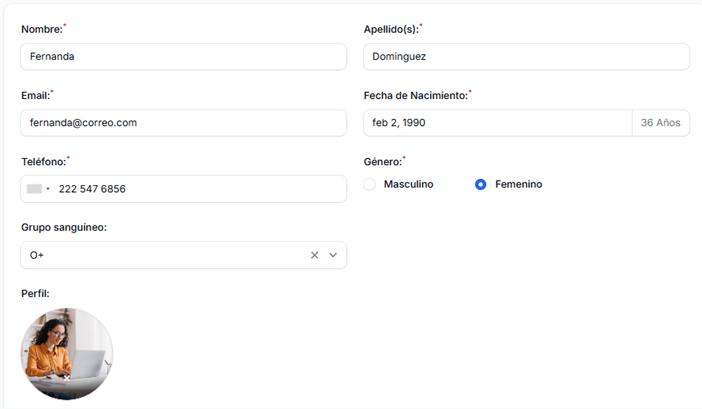
Task: Click the Teléfono label text
Action: click(43, 161)
